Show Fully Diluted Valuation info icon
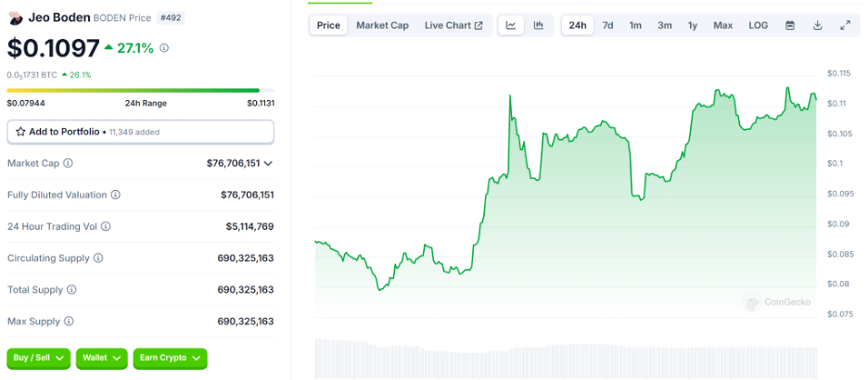868x380 pixels. coord(116,195)
